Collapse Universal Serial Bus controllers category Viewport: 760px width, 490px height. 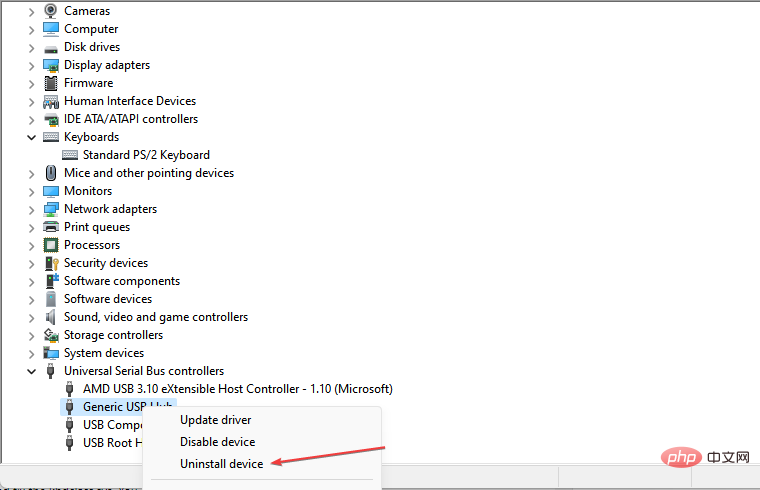tap(32, 372)
